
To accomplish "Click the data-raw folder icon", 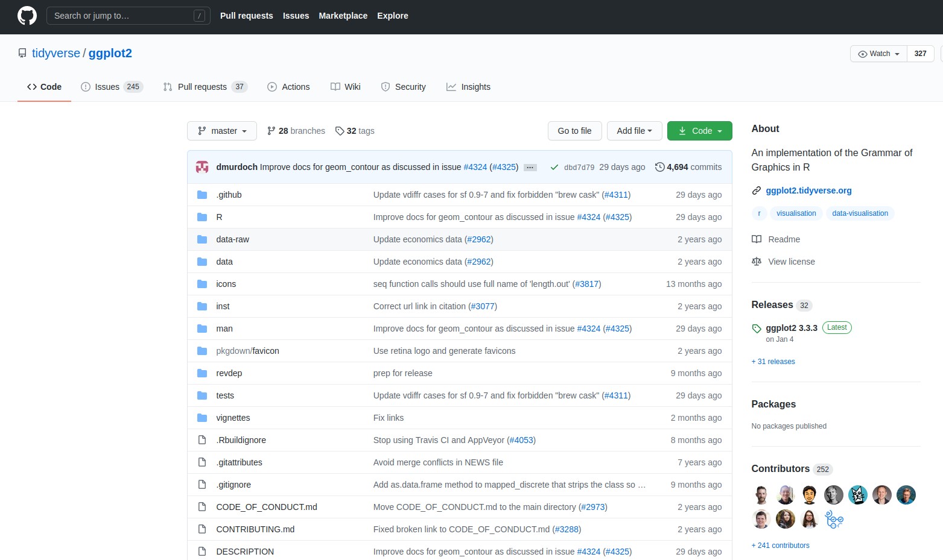I will point(202,239).
